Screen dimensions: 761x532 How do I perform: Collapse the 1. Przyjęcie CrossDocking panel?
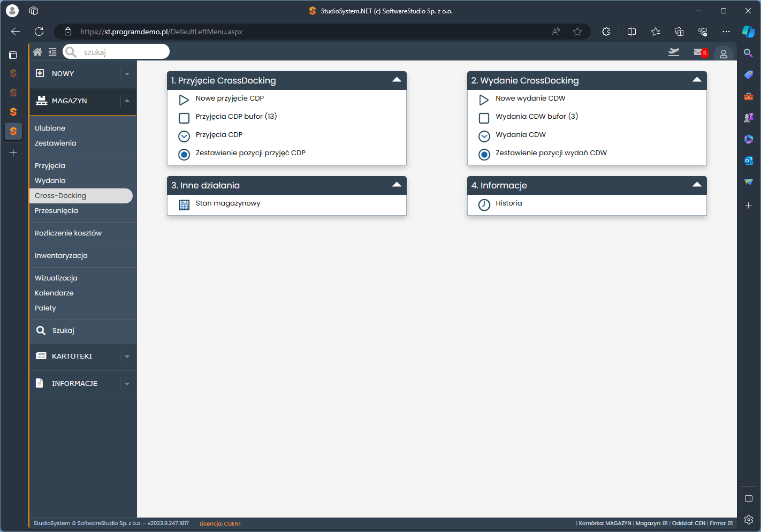(x=397, y=80)
